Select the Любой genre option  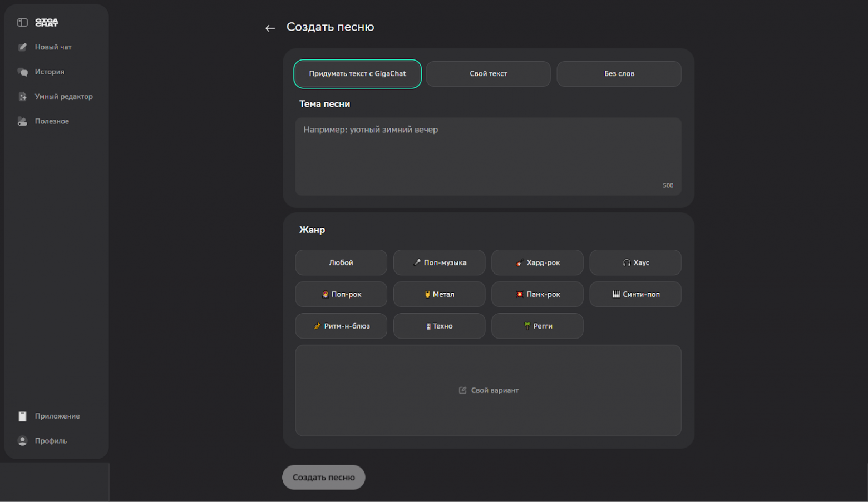pyautogui.click(x=341, y=262)
